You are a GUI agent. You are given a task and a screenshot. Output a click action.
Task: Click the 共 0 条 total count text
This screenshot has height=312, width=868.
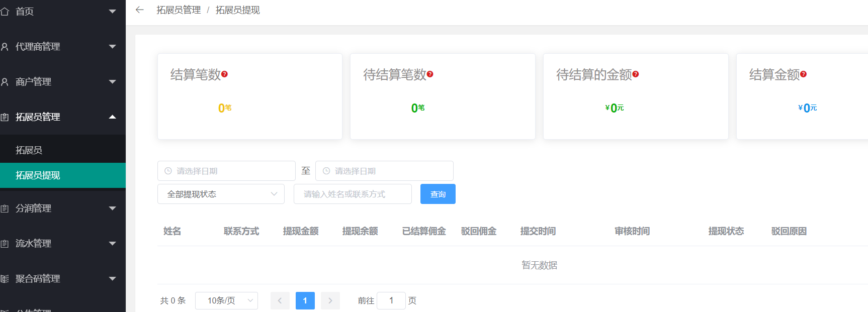[173, 300]
